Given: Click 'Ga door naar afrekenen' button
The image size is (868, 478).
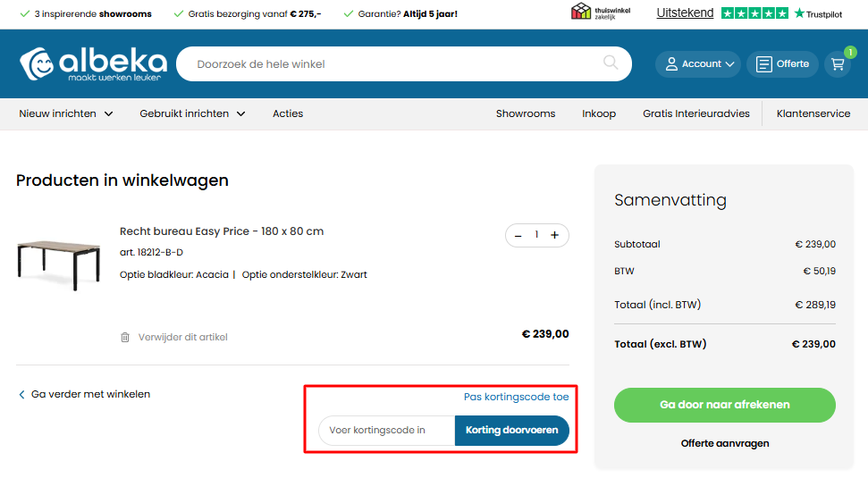Looking at the screenshot, I should click(x=724, y=405).
